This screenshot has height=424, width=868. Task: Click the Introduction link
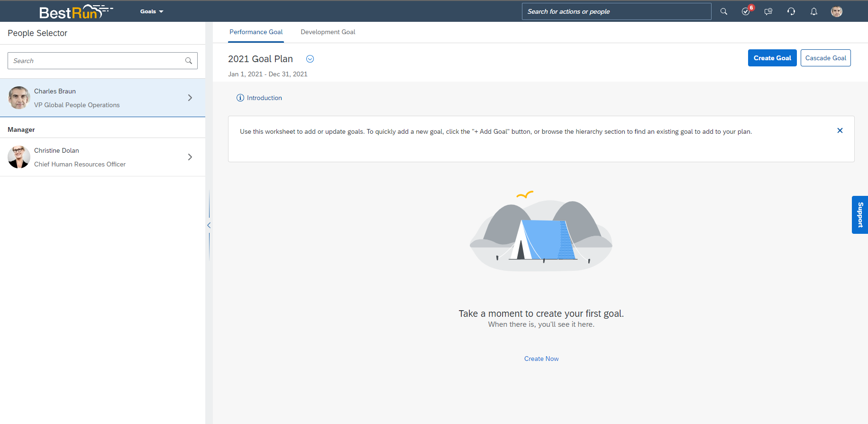click(265, 98)
